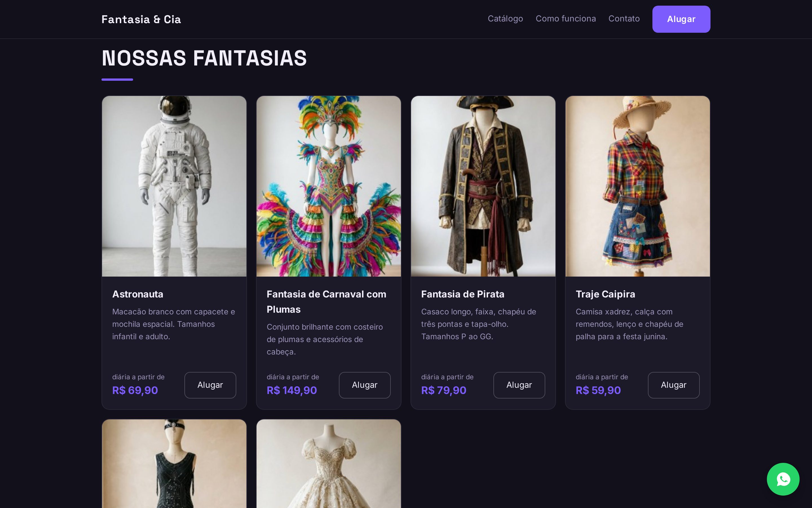This screenshot has height=508, width=812.
Task: Click Alugar for Fantasia de Pirata
Action: 519,385
